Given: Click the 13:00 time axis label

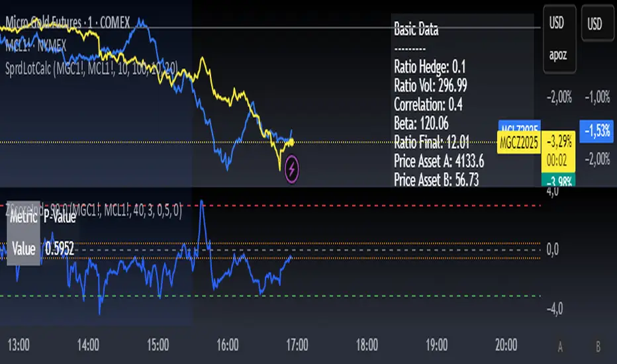Looking at the screenshot, I should click(19, 345).
